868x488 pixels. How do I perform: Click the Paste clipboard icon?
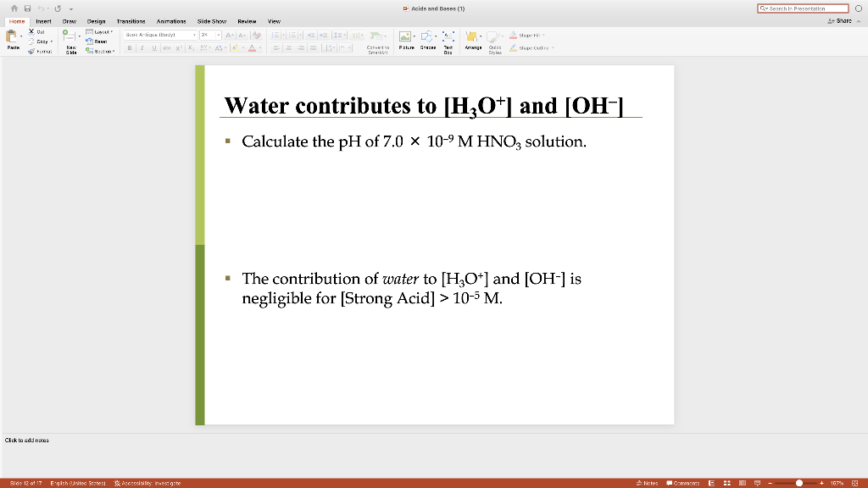coord(12,37)
